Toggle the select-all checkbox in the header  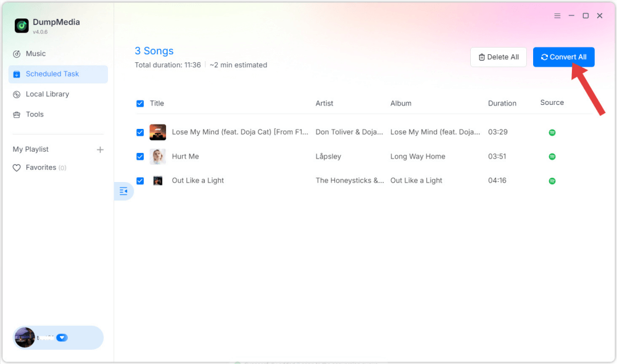(140, 103)
